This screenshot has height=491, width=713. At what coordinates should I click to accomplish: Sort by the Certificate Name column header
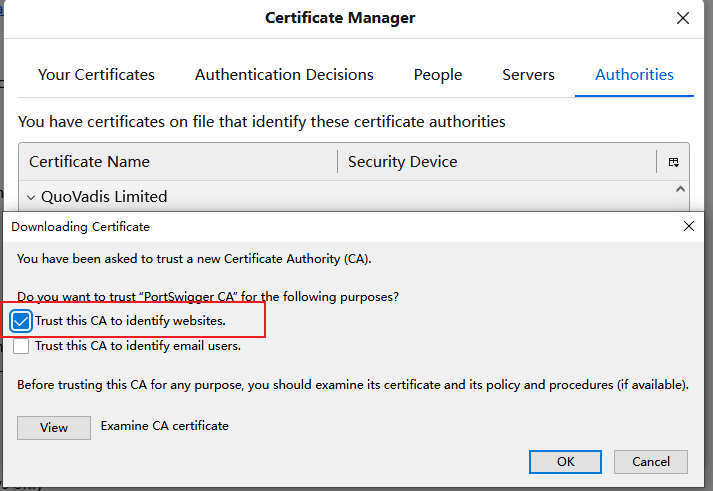(178, 162)
